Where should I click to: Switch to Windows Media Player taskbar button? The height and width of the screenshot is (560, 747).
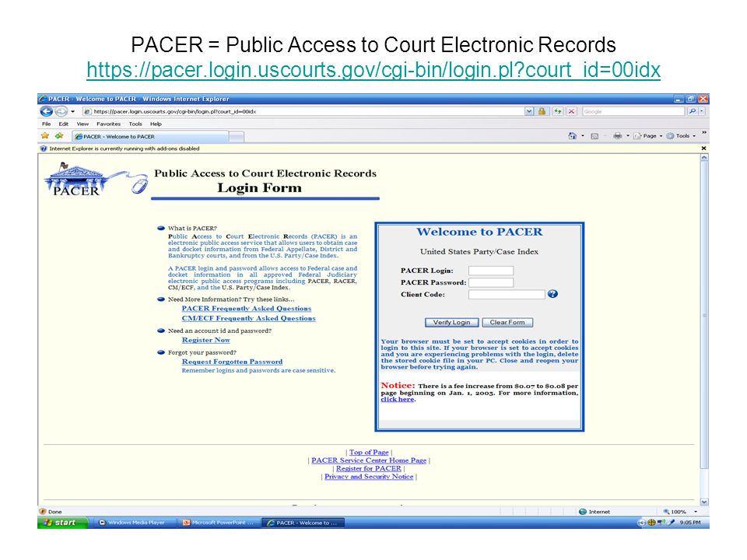133,523
